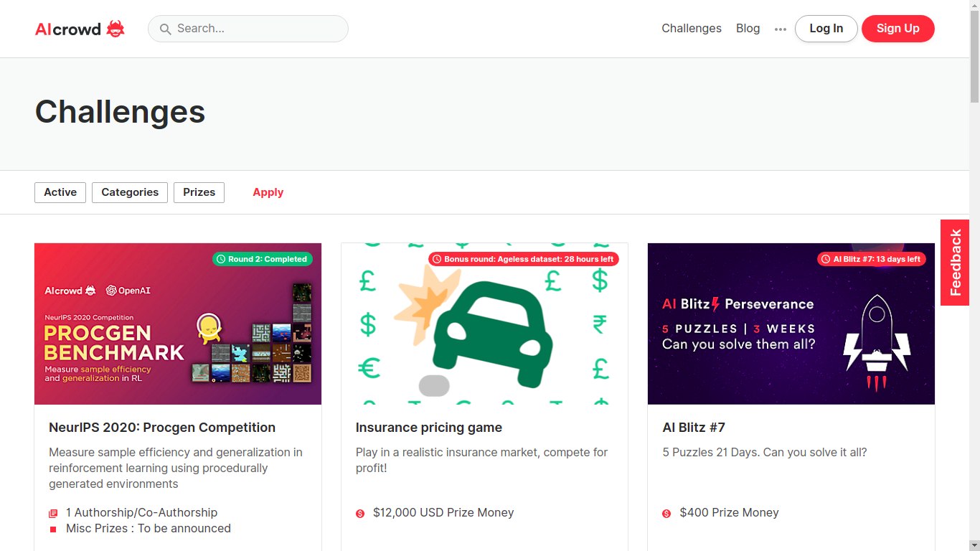The width and height of the screenshot is (980, 551).
Task: Open the Insurance pricing car thumbnail
Action: click(484, 324)
